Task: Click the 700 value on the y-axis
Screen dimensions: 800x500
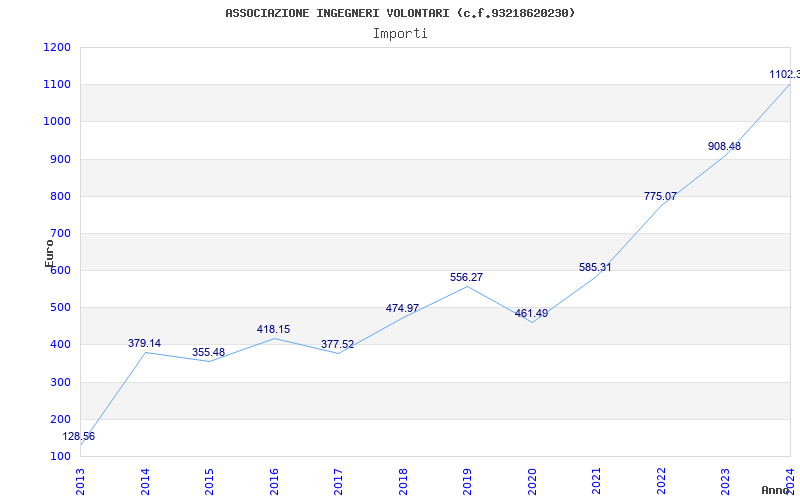Action: (60, 234)
